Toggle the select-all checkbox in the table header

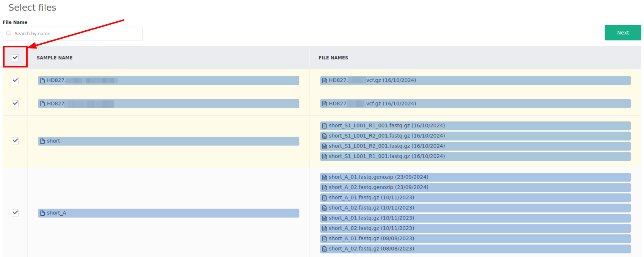tap(15, 58)
